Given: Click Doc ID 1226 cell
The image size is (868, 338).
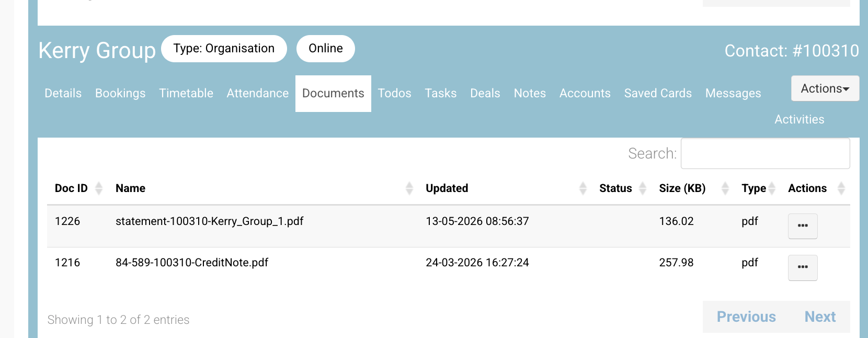Looking at the screenshot, I should pyautogui.click(x=67, y=221).
